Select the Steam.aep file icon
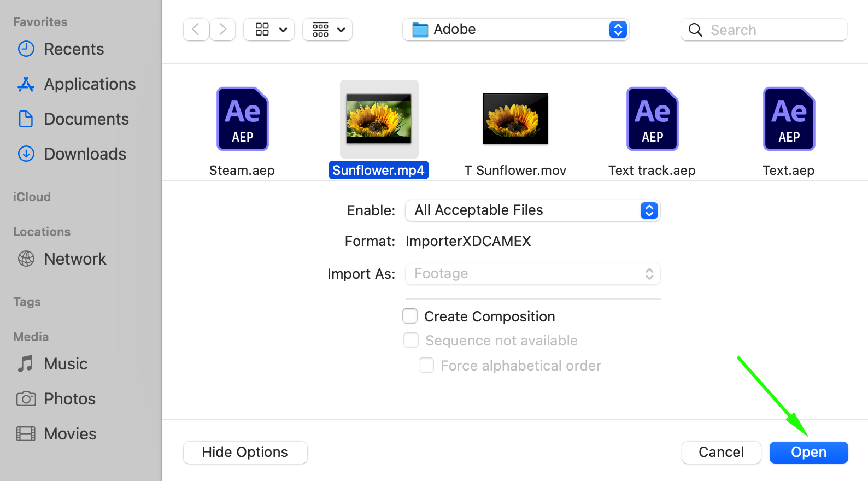The height and width of the screenshot is (481, 868). (x=242, y=119)
